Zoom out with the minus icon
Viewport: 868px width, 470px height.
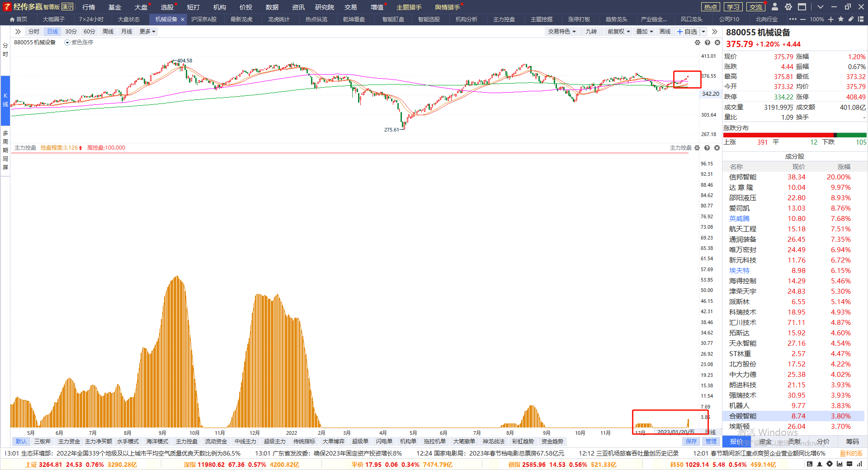pos(803,19)
